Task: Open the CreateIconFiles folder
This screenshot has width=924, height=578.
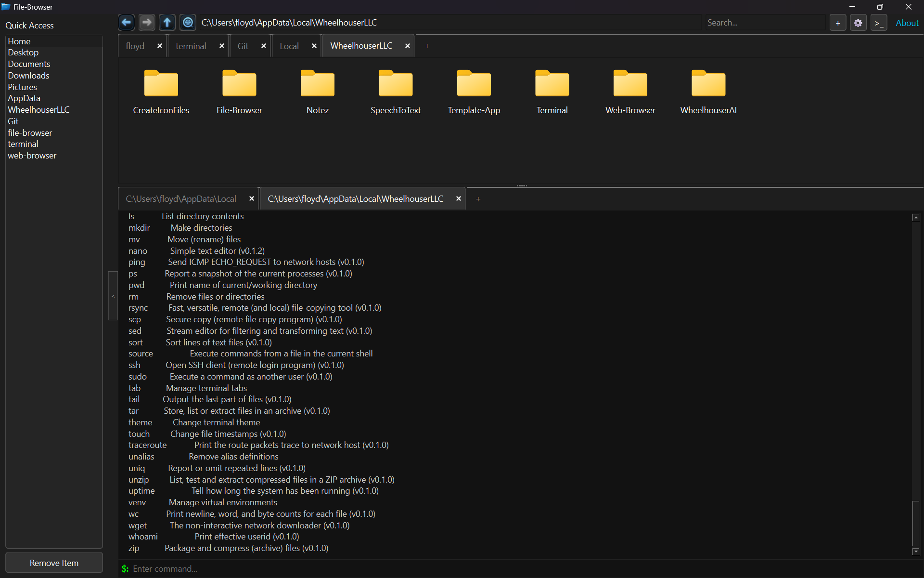Action: [x=161, y=92]
